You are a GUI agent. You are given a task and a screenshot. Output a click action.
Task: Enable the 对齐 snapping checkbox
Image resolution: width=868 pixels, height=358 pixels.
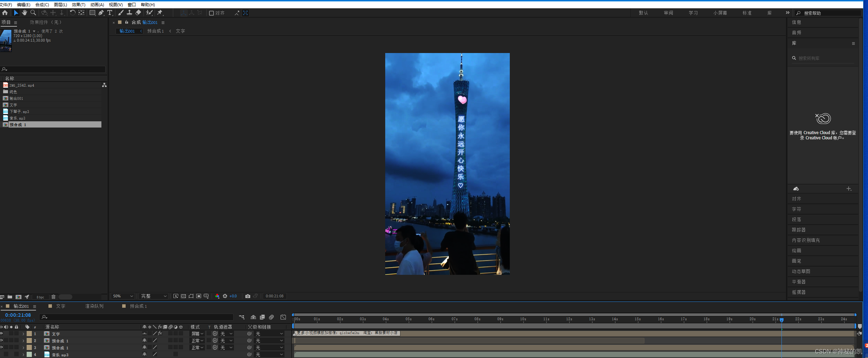(x=211, y=13)
